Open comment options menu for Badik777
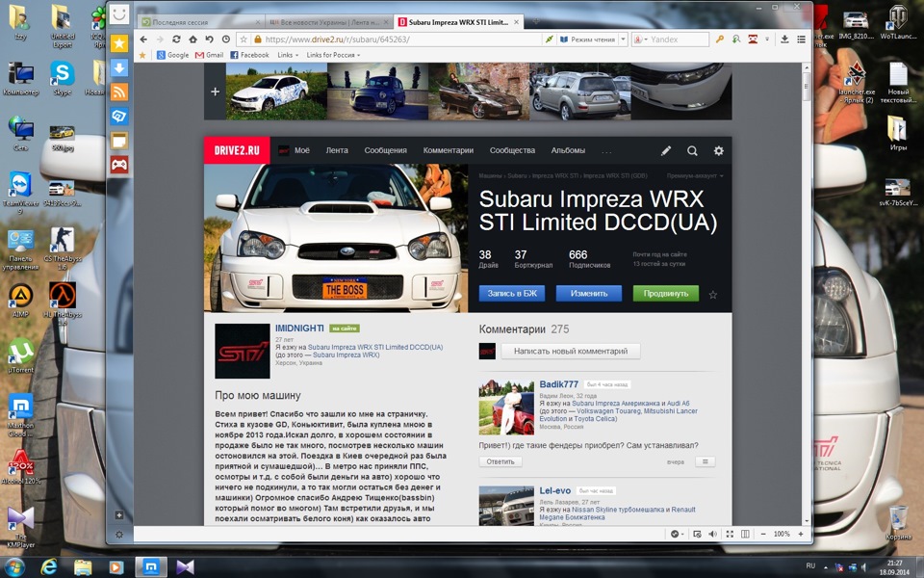 (x=705, y=461)
